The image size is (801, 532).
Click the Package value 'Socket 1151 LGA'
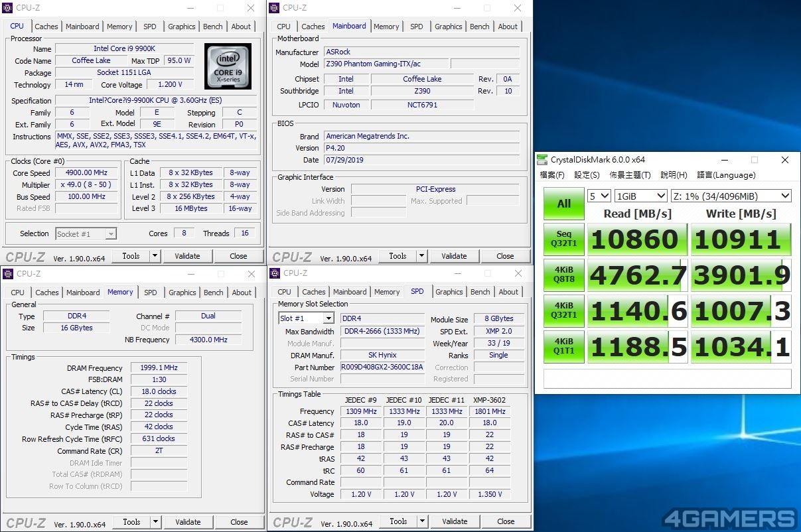[x=125, y=73]
